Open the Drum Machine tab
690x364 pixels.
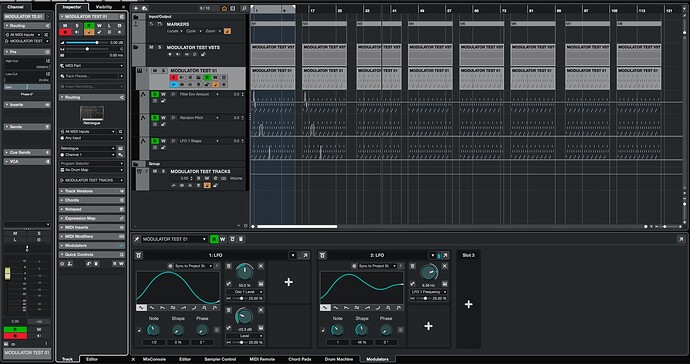point(339,359)
